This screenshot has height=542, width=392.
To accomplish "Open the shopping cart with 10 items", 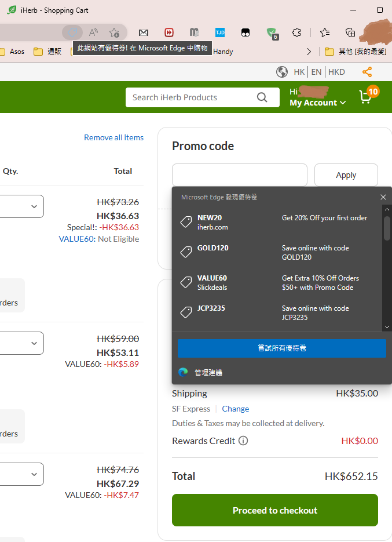I will point(368,94).
